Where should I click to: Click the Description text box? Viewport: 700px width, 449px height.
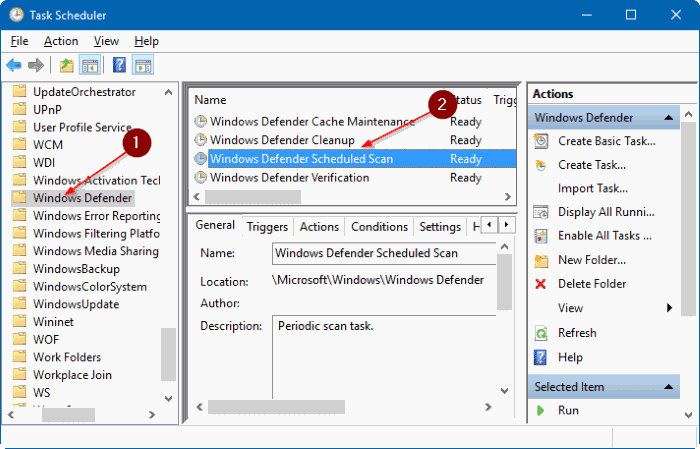(384, 357)
